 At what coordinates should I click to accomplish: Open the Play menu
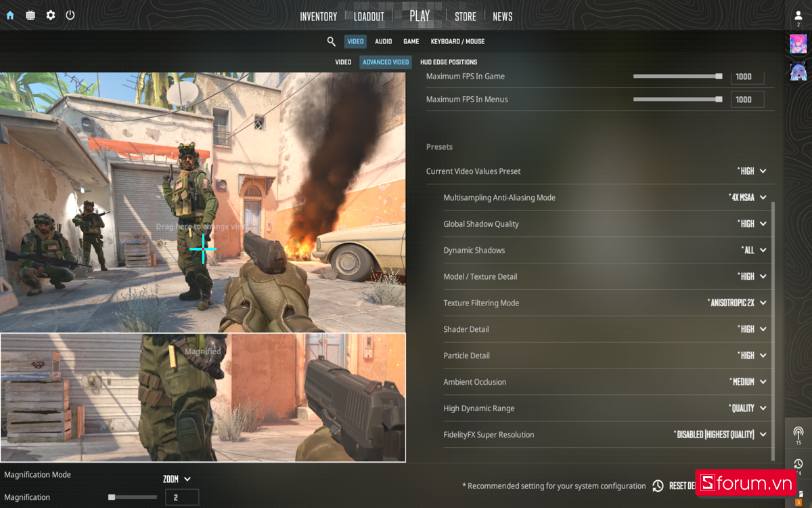(x=420, y=16)
